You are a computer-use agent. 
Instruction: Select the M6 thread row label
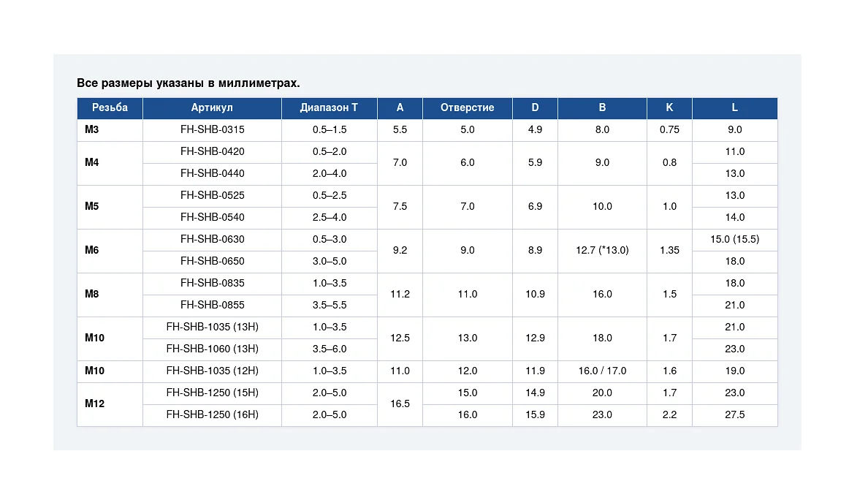point(110,251)
